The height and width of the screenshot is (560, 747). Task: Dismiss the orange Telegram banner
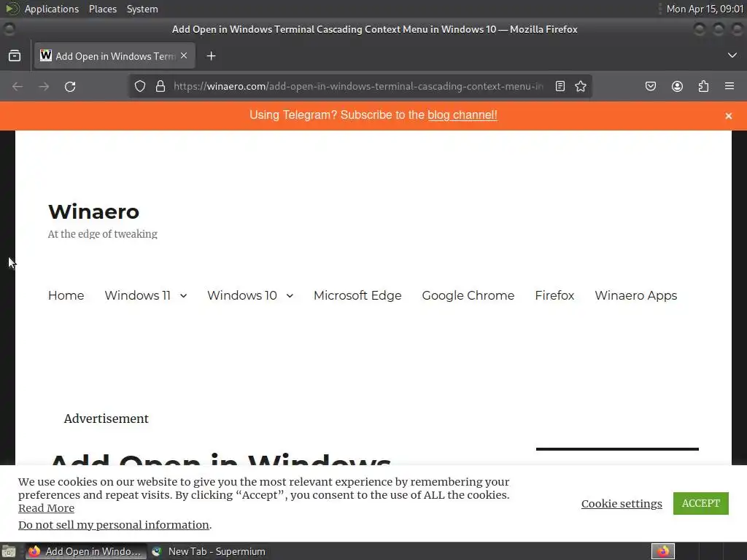click(x=729, y=116)
